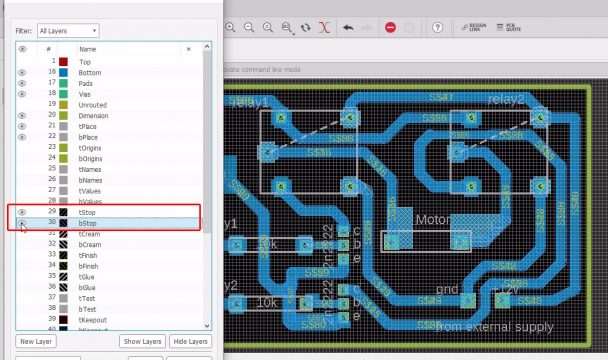Click the Design Link toolbar icon
Screen dimensions: 608x360
[474, 27]
